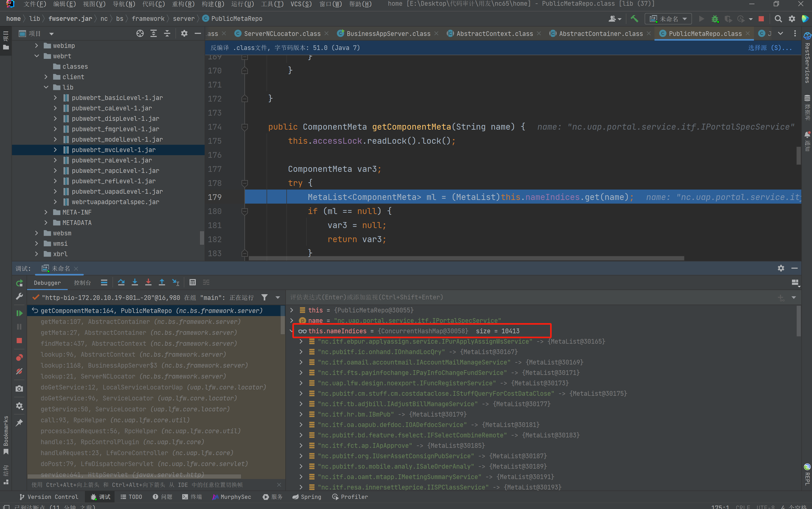Toggle Mute Breakpoints icon
The image size is (812, 509).
pyautogui.click(x=19, y=371)
